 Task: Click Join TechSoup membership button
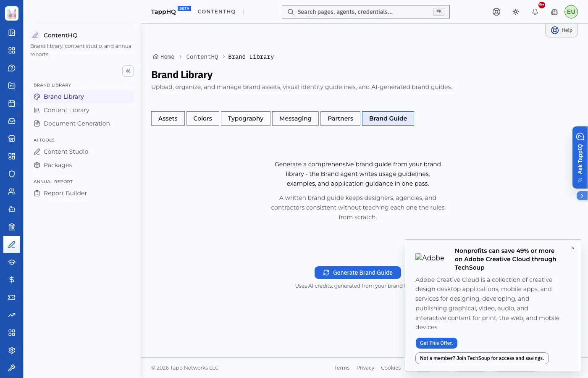coord(482,358)
